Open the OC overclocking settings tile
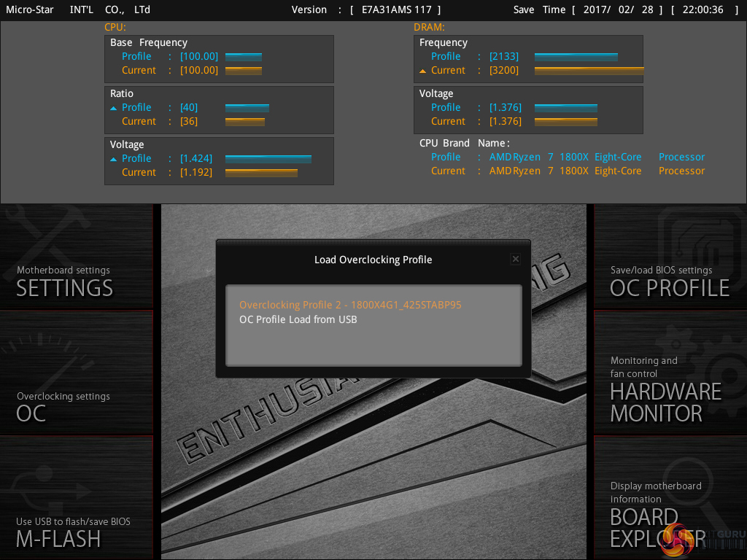Viewport: 747px width, 560px height. [x=76, y=373]
